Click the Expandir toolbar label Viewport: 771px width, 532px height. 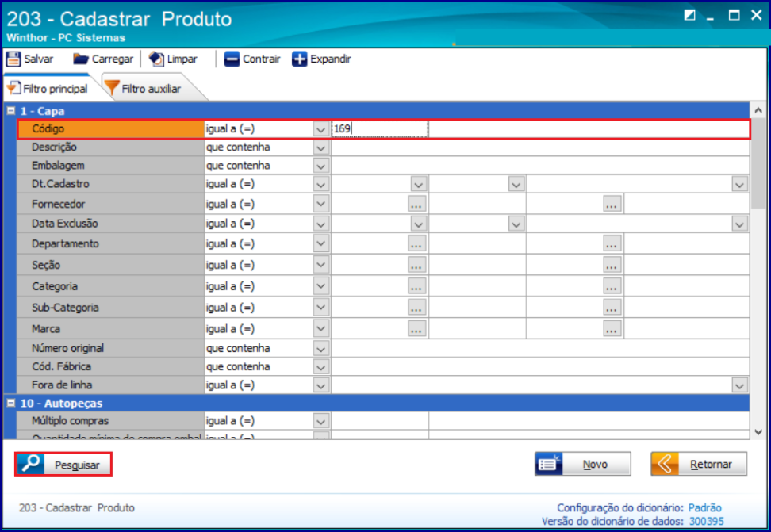[x=331, y=59]
